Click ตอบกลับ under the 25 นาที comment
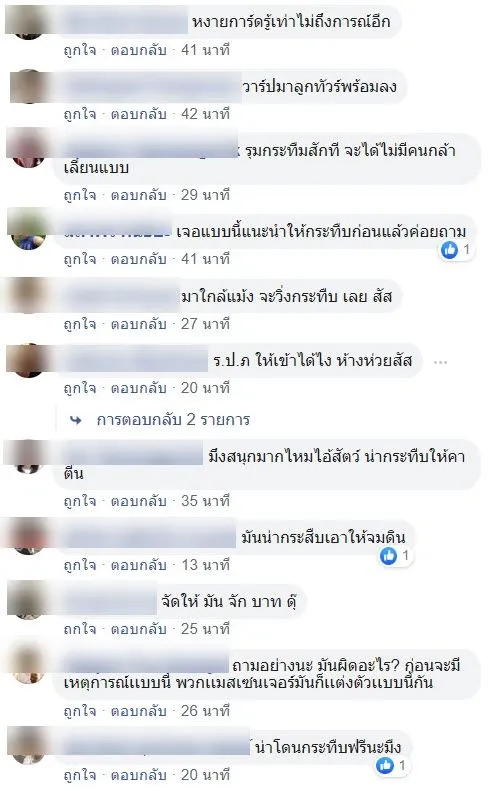Image resolution: width=493 pixels, height=791 pixels. (x=138, y=629)
